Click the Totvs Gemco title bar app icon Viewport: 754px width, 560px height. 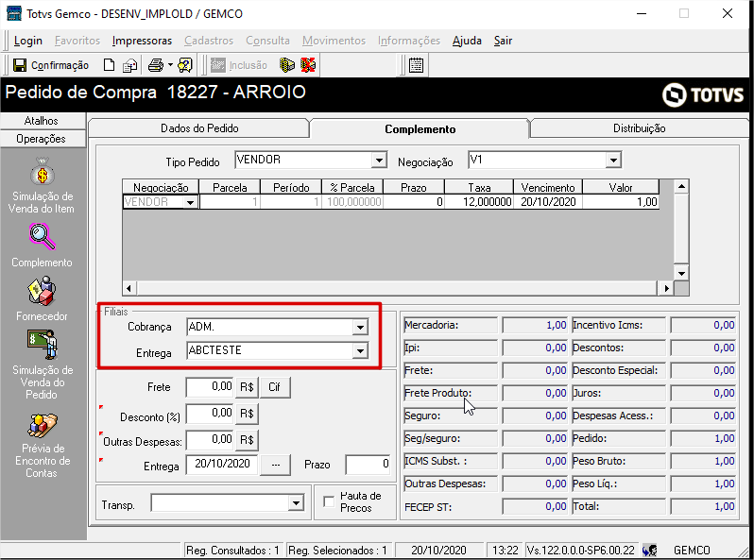tap(14, 13)
